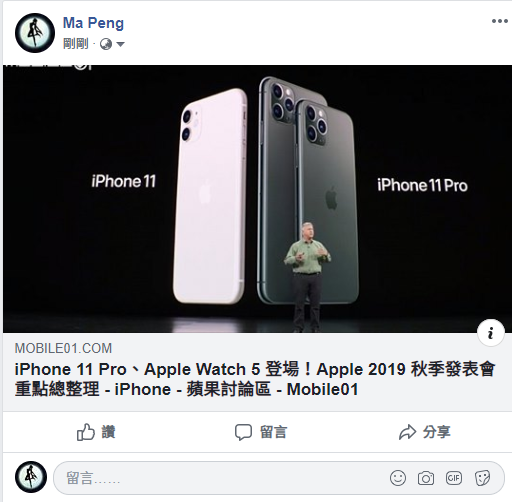
Task: Open the iPhone 11 article preview image
Action: click(x=257, y=199)
